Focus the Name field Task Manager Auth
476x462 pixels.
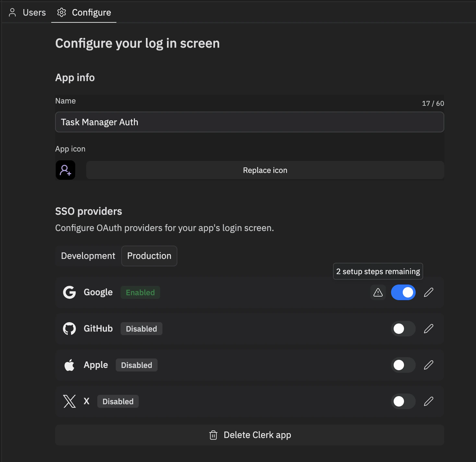tap(249, 122)
